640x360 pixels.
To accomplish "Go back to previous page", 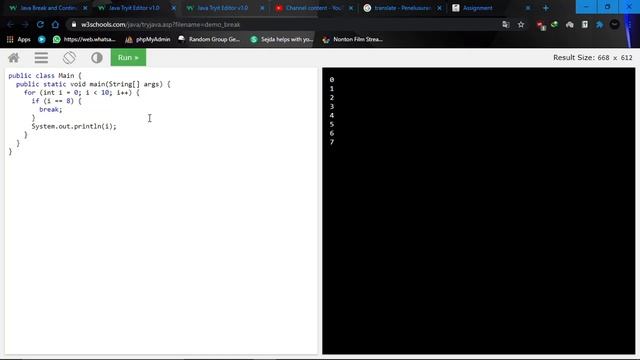I will pyautogui.click(x=11, y=24).
